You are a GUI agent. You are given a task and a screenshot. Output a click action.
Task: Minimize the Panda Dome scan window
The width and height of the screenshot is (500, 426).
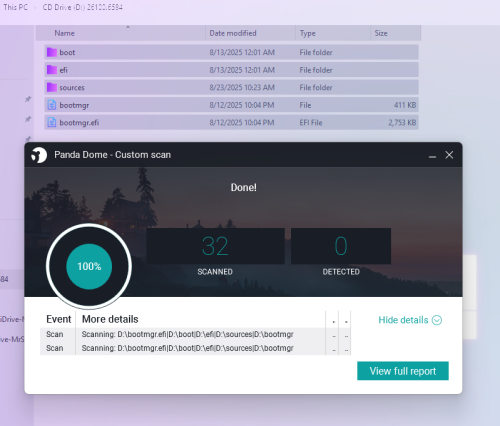click(x=432, y=155)
